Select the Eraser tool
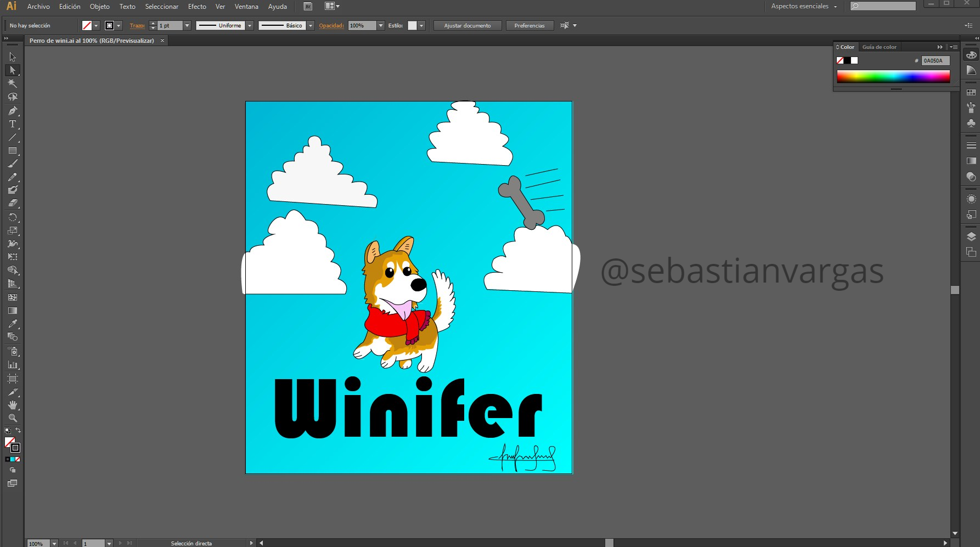 click(13, 203)
